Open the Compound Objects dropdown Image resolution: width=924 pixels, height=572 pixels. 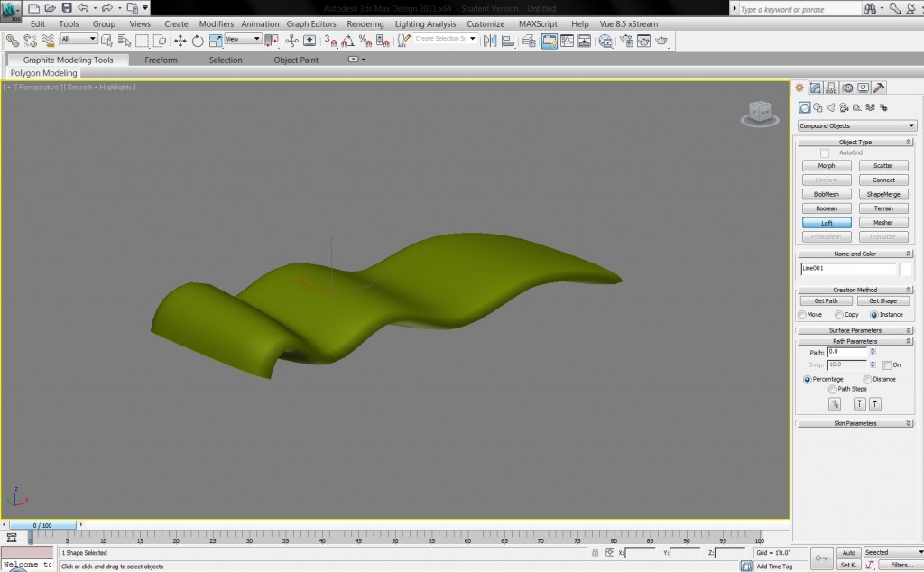(x=856, y=125)
